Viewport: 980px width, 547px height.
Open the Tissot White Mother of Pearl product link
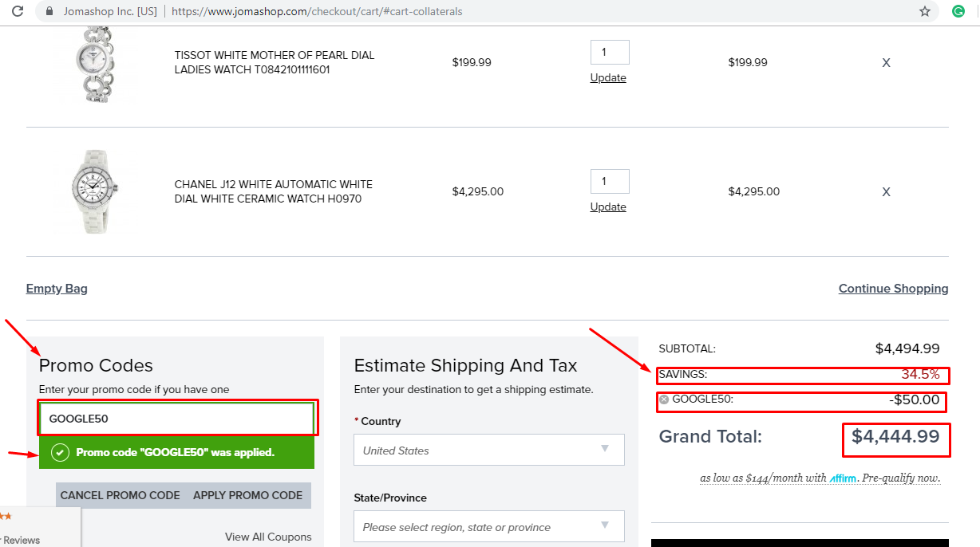tap(275, 62)
